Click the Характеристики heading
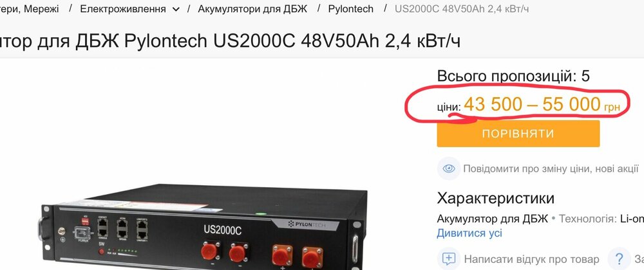The image size is (644, 270). point(496,198)
